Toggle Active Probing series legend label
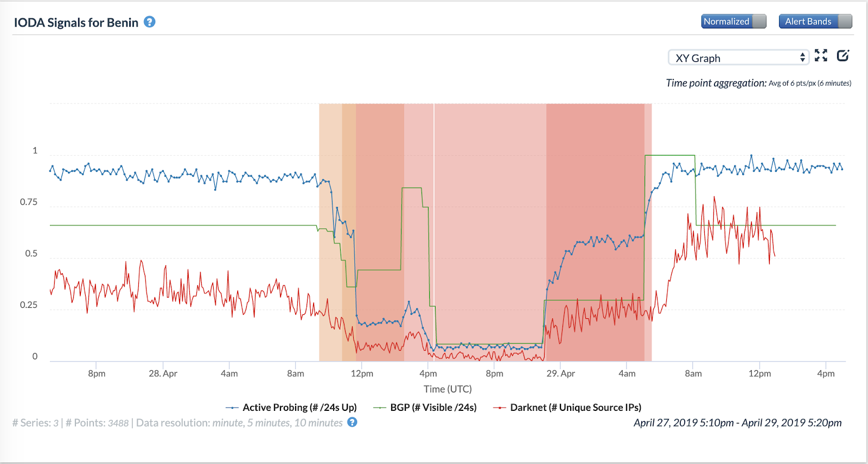This screenshot has width=868, height=464. (x=299, y=408)
